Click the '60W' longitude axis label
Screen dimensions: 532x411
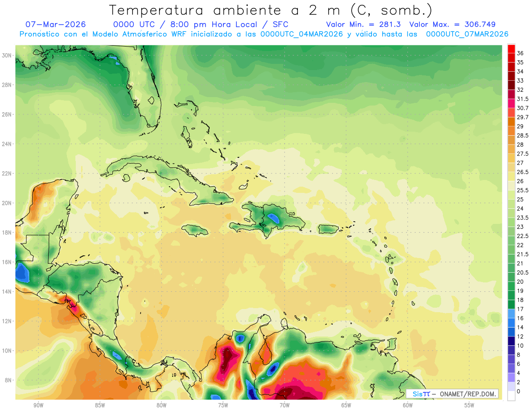[408, 405]
